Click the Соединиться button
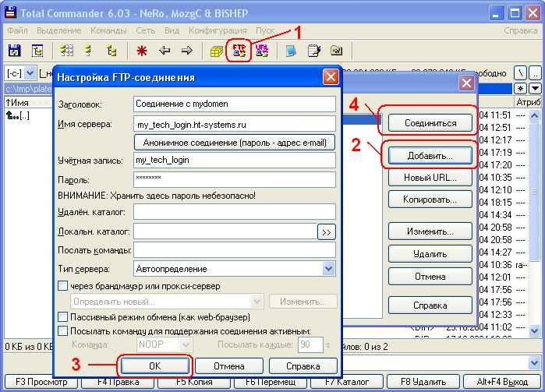Screen dimensions: 545x392 pos(429,122)
